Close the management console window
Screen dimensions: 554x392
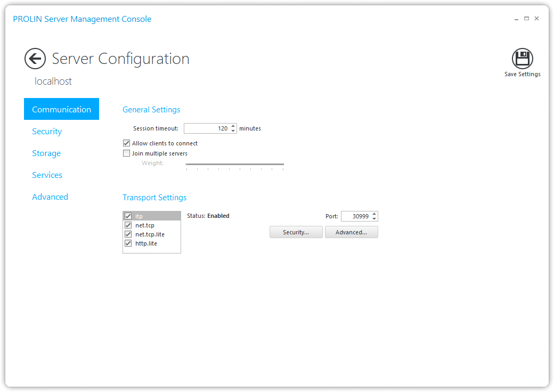click(536, 19)
